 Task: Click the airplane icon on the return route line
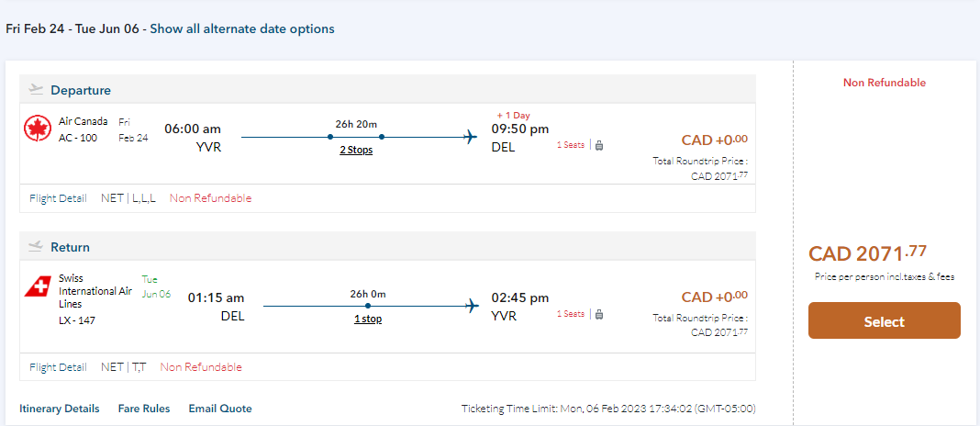472,305
